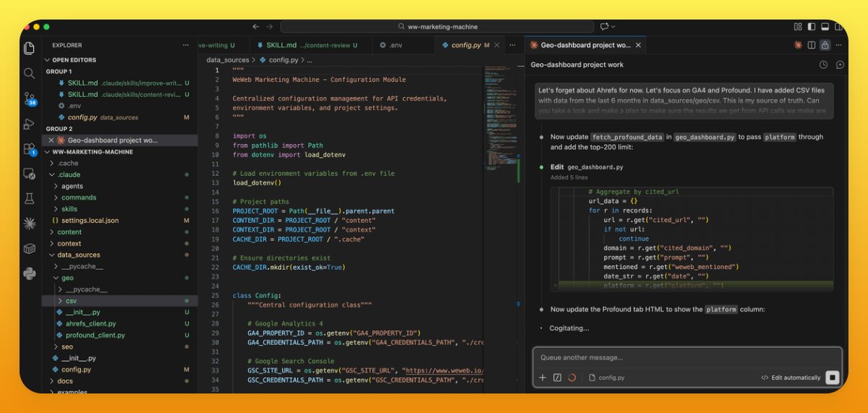Image resolution: width=868 pixels, height=413 pixels.
Task: Toggle the lock editor group button
Action: tap(825, 45)
